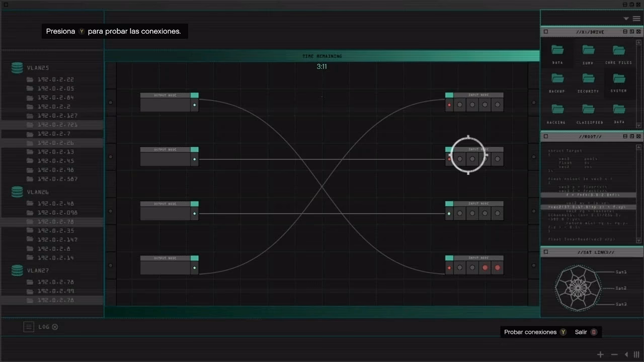Open the hamburger menu at top right
This screenshot has width=644, height=362.
click(x=636, y=19)
